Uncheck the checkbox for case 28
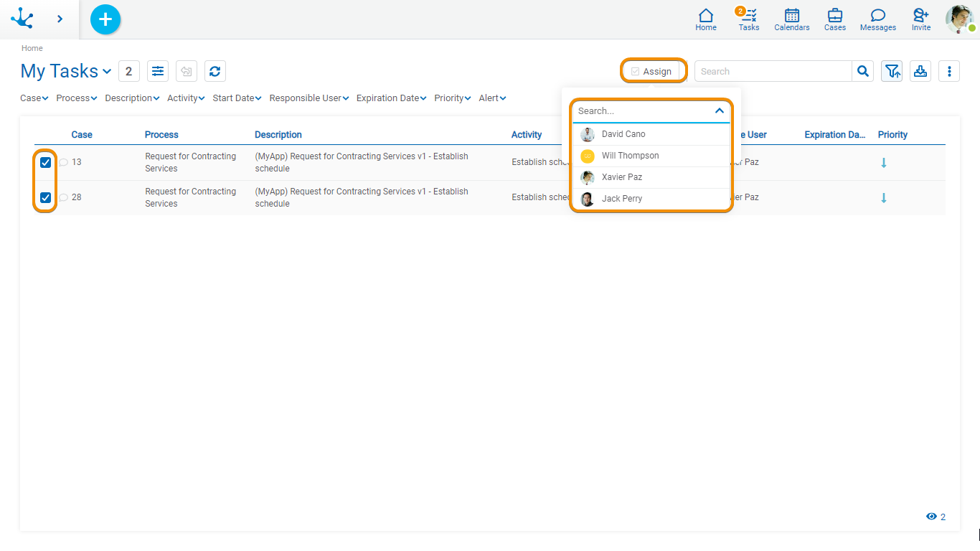 pyautogui.click(x=46, y=197)
